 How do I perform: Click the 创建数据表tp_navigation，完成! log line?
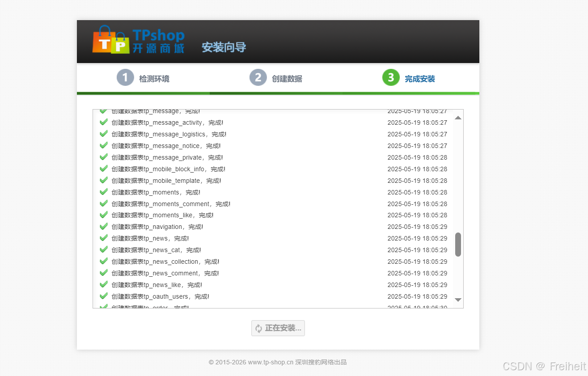point(157,227)
